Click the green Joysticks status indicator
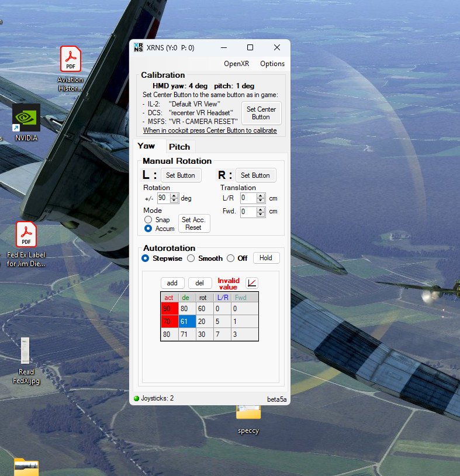 [x=136, y=398]
